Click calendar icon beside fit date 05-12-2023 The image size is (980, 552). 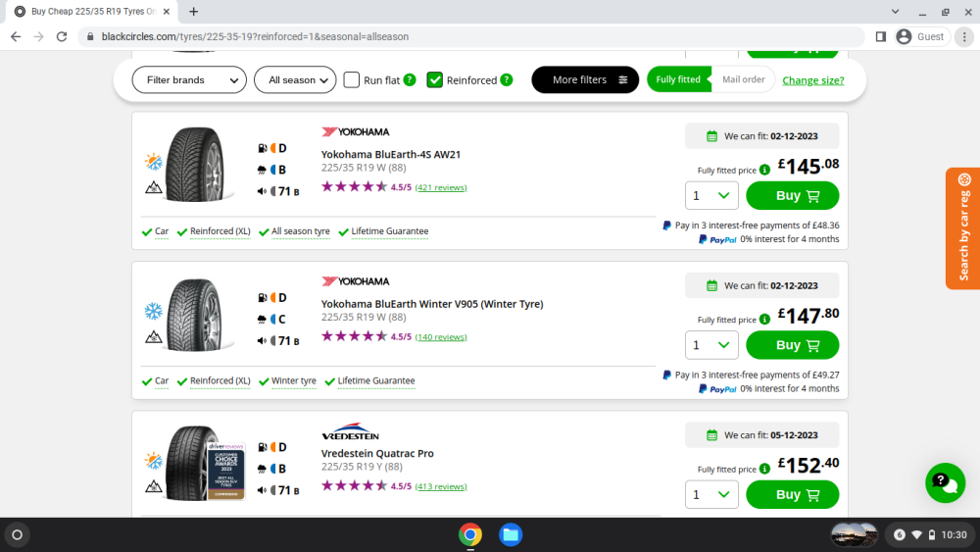click(711, 435)
